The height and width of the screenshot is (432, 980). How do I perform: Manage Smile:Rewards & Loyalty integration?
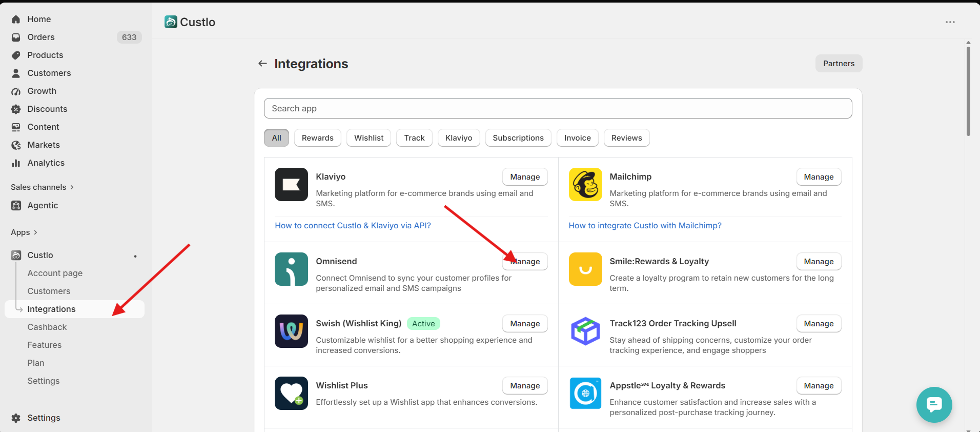point(819,261)
